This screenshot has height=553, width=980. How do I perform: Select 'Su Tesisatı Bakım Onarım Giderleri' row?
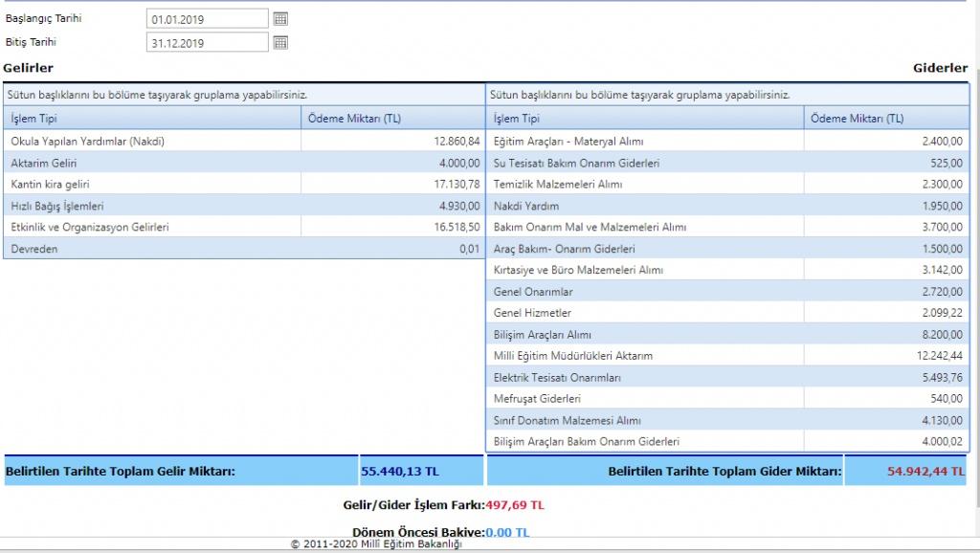[727, 163]
